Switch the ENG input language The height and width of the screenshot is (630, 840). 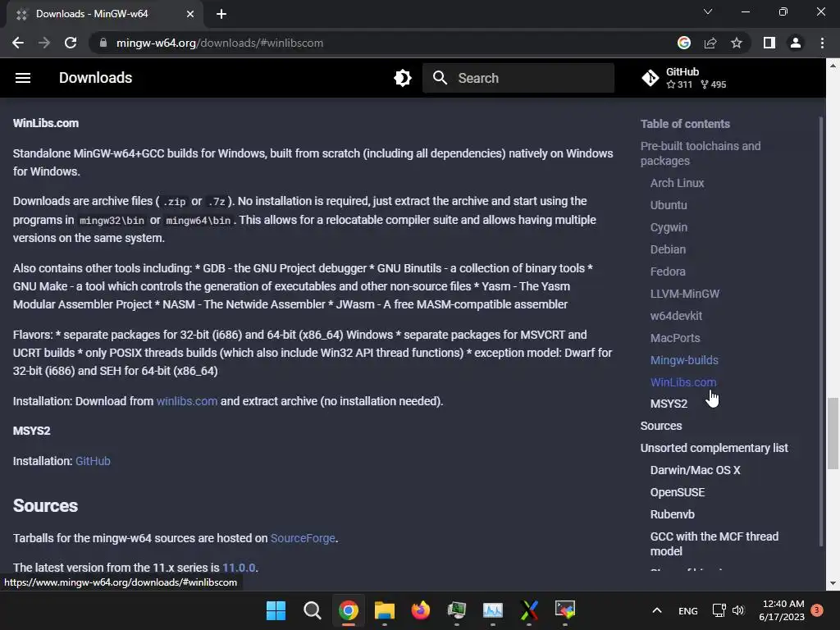point(688,610)
